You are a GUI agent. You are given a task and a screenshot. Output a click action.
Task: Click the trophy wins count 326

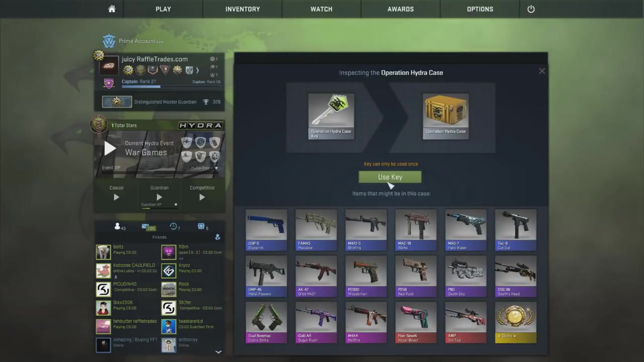pyautogui.click(x=212, y=102)
